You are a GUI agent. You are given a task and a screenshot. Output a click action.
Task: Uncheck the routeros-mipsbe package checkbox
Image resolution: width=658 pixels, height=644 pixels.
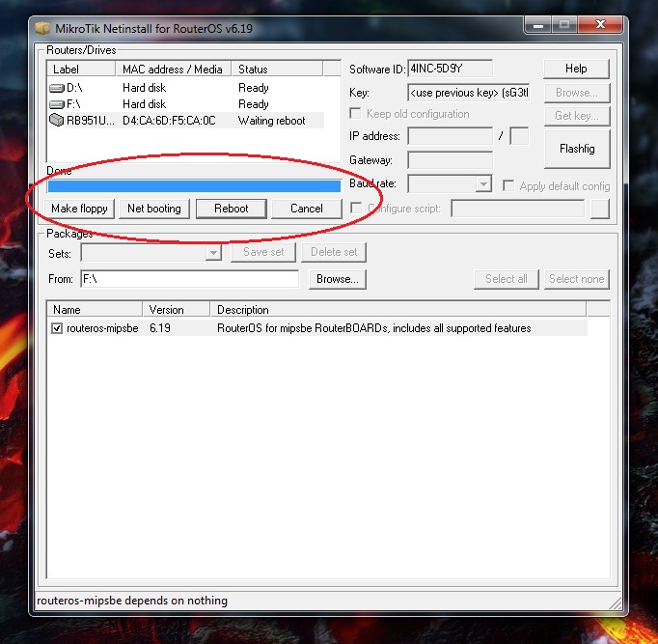point(57,328)
